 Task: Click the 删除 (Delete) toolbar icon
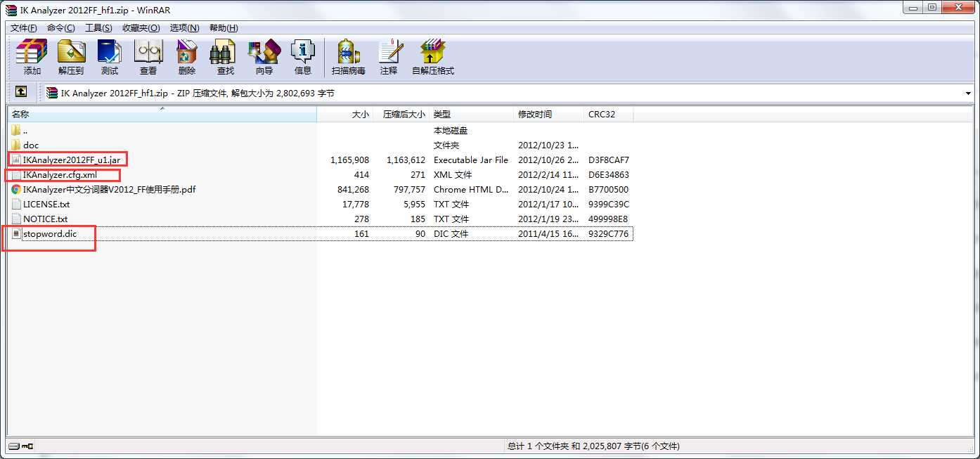tap(187, 52)
